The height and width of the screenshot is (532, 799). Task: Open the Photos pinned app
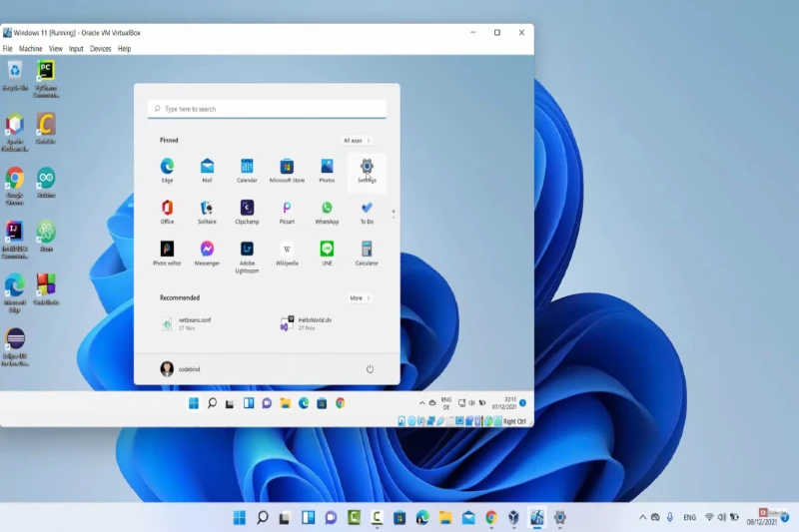point(327,171)
